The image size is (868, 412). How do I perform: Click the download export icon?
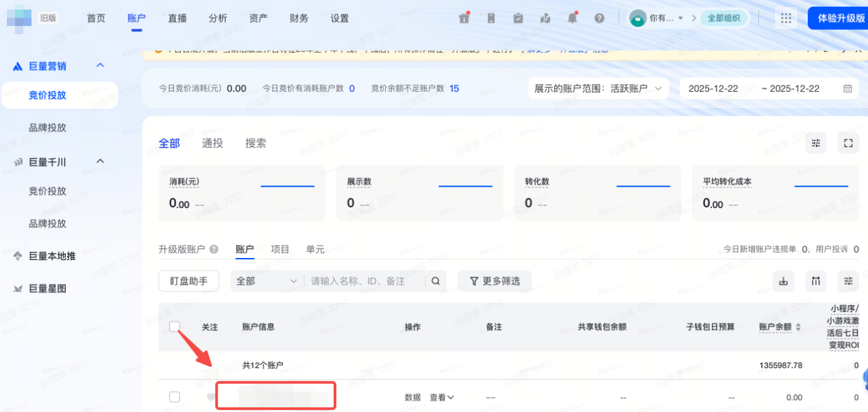point(782,281)
